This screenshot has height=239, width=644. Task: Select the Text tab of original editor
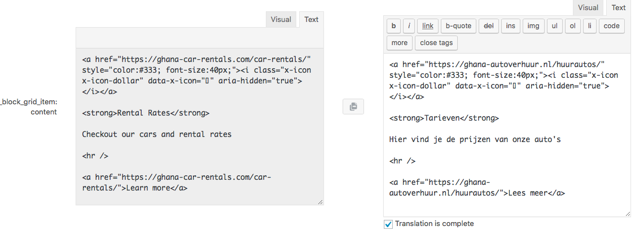click(x=311, y=19)
